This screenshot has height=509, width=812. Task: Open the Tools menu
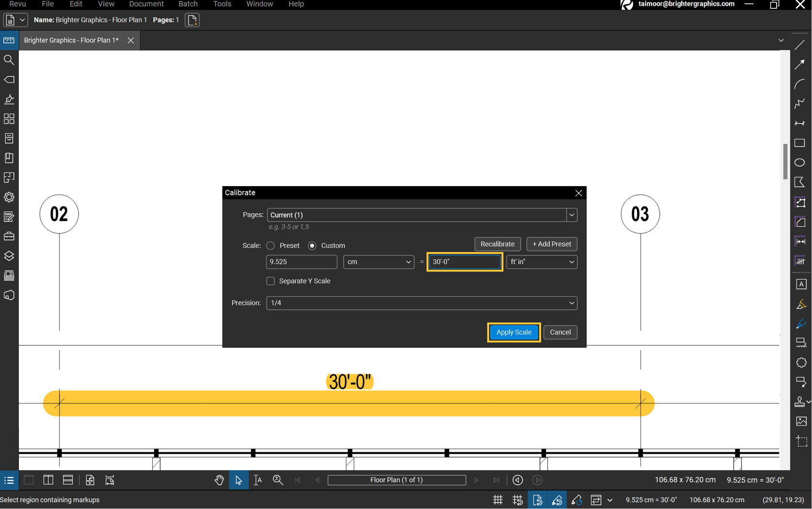[222, 4]
